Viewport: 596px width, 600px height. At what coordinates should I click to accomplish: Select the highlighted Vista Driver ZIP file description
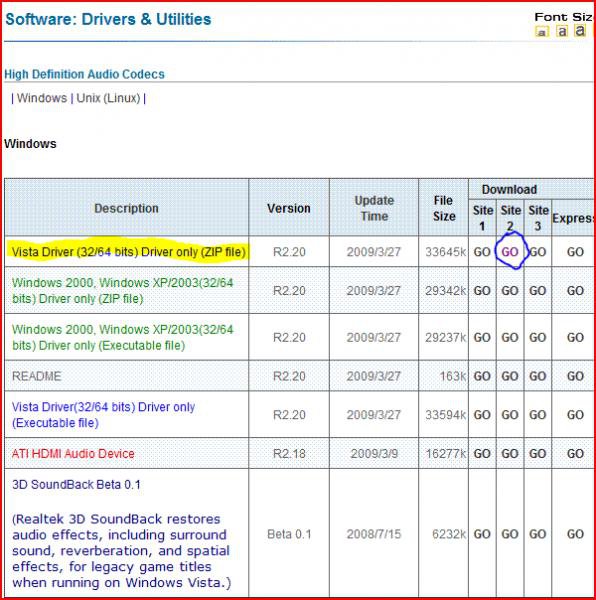pyautogui.click(x=129, y=252)
